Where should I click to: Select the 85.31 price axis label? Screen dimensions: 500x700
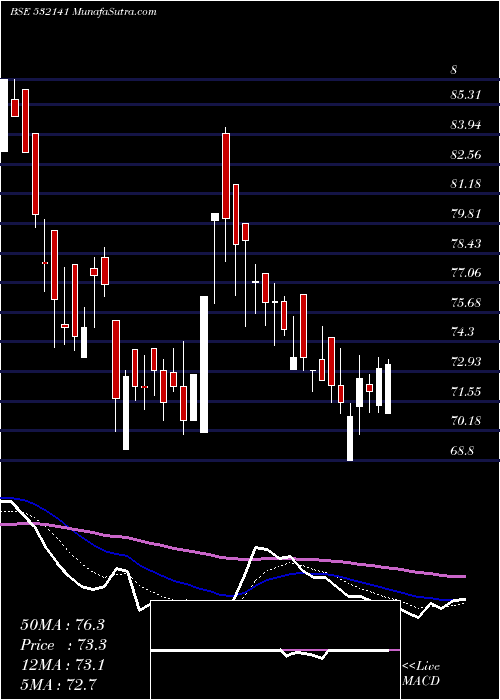[x=467, y=95]
